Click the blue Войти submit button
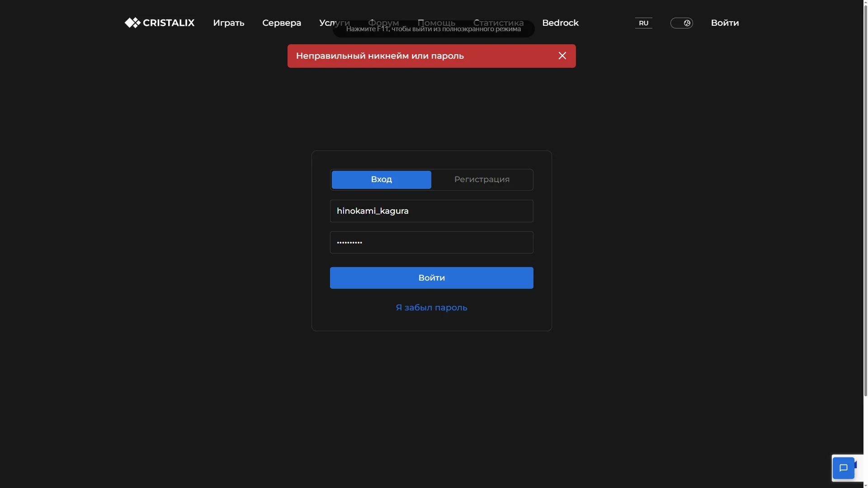This screenshot has height=488, width=868. (432, 278)
